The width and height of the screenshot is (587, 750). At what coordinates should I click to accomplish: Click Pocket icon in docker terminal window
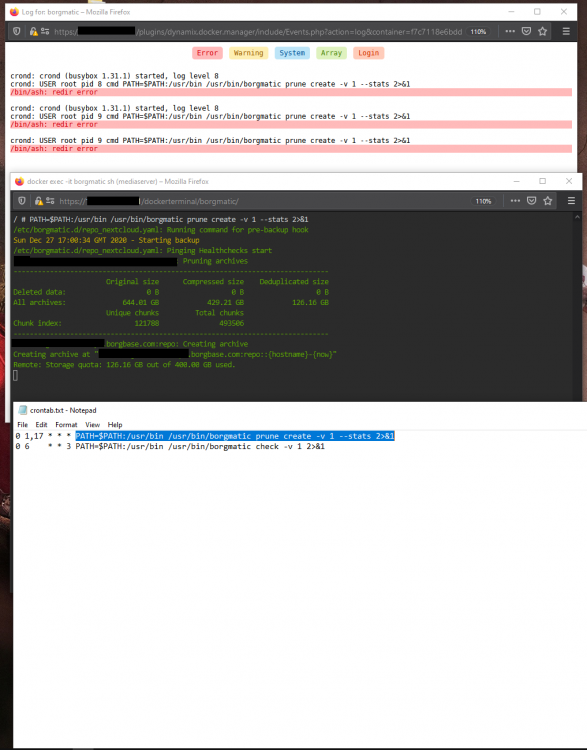pyautogui.click(x=532, y=201)
